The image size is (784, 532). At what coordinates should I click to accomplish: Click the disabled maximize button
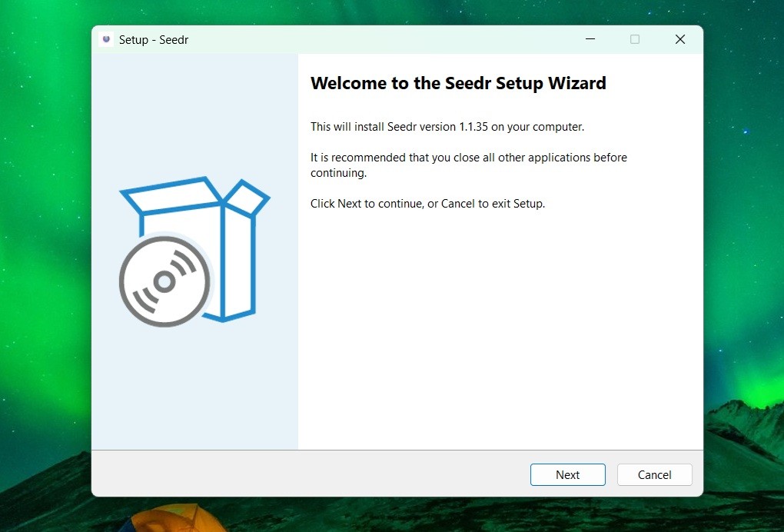(635, 39)
